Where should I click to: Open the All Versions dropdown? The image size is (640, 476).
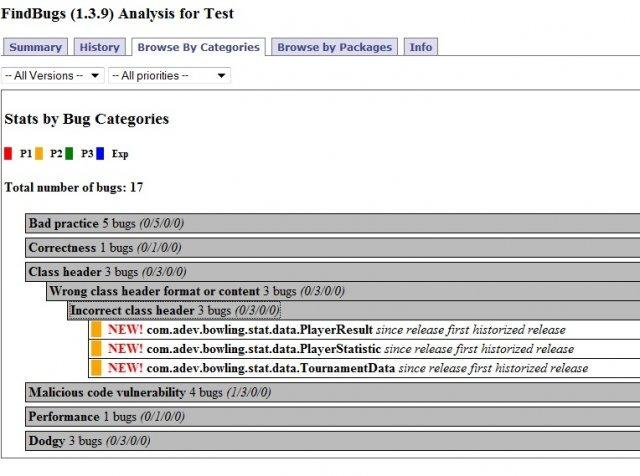point(53,76)
